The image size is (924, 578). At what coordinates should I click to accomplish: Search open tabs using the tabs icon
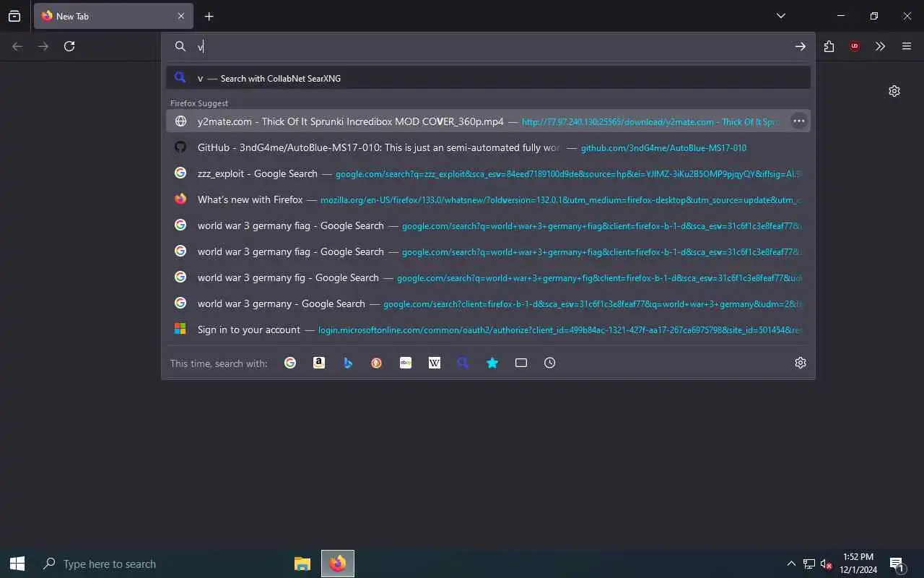521,363
